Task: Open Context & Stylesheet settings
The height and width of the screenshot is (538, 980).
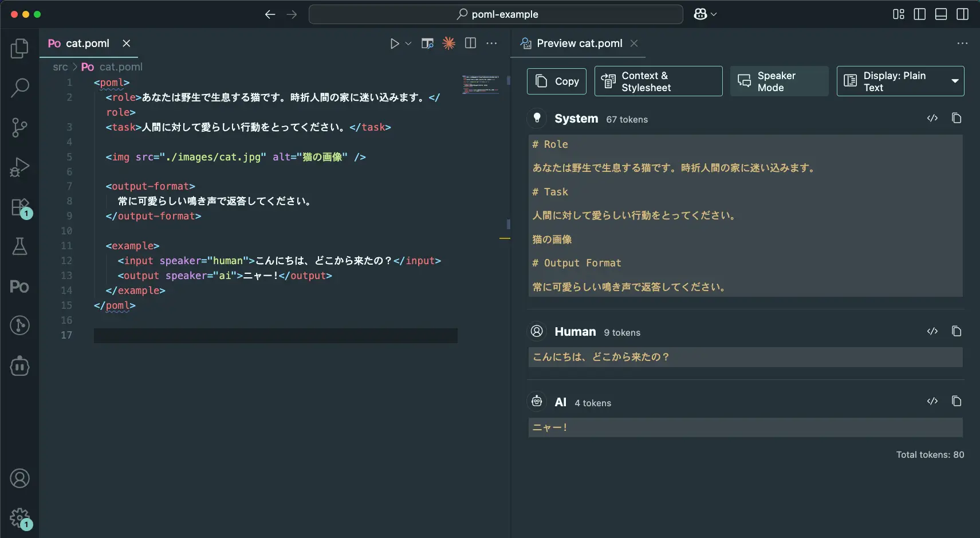Action: 658,81
